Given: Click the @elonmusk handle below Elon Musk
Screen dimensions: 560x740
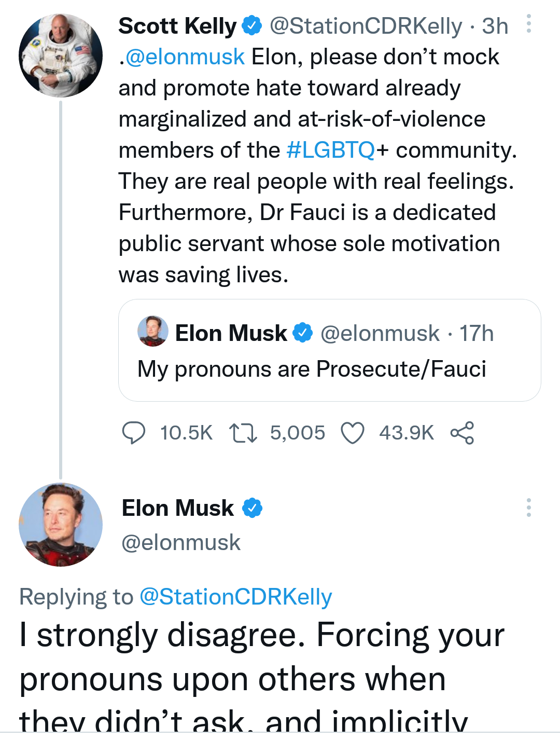Looking at the screenshot, I should (181, 543).
